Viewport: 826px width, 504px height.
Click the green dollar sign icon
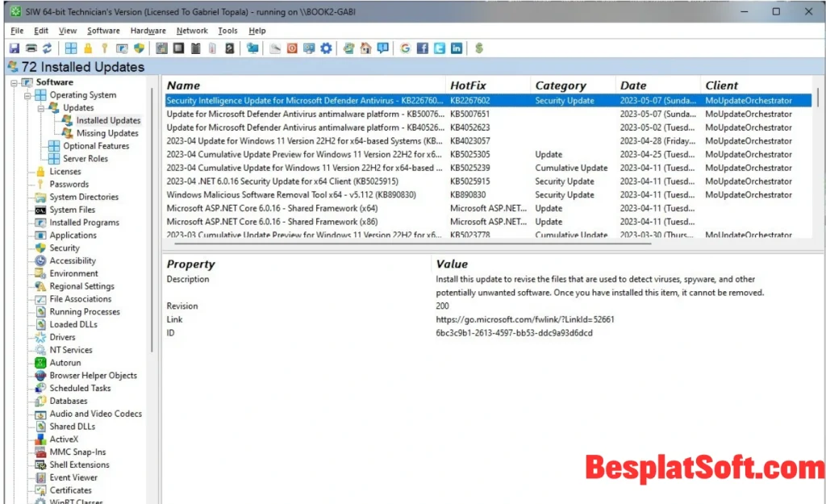(x=479, y=48)
